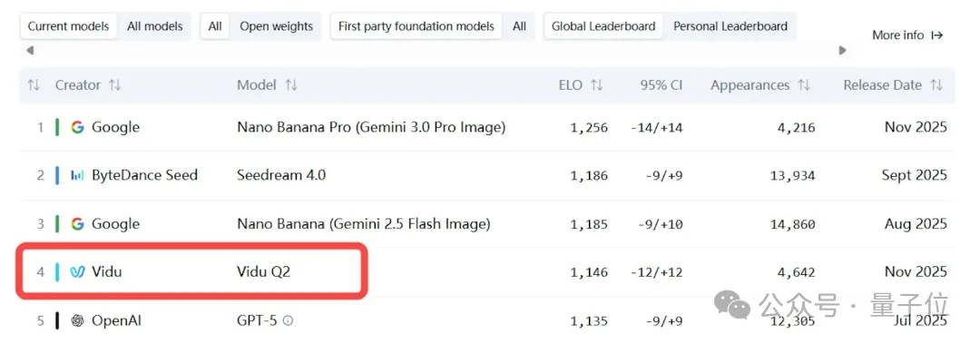Click the info icon next to GPT-5
980x344 pixels.
coord(288,321)
